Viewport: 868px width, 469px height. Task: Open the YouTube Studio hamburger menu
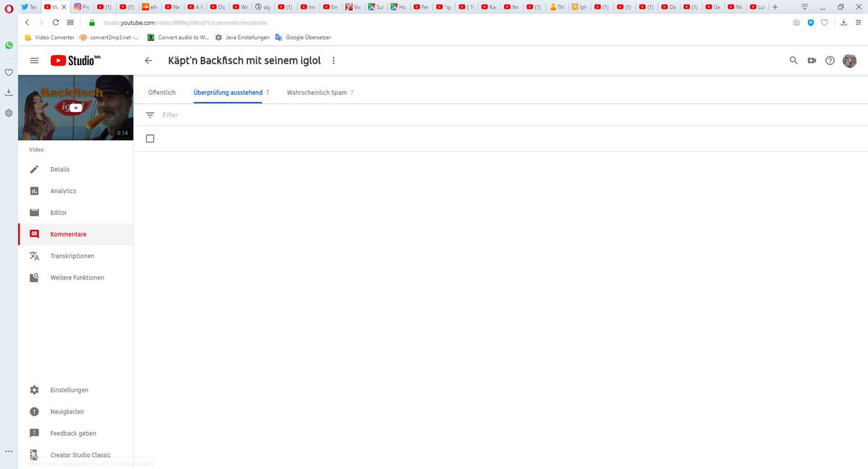(x=34, y=61)
